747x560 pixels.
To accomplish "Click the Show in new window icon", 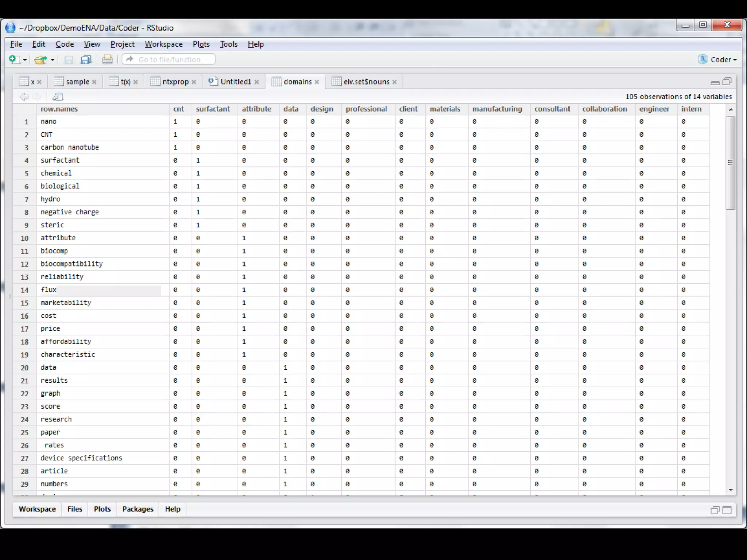I will pos(58,97).
